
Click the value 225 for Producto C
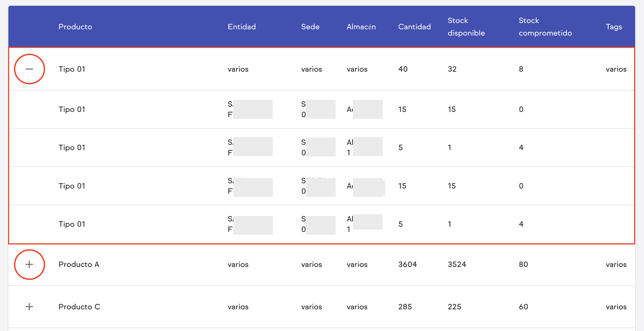tap(455, 307)
